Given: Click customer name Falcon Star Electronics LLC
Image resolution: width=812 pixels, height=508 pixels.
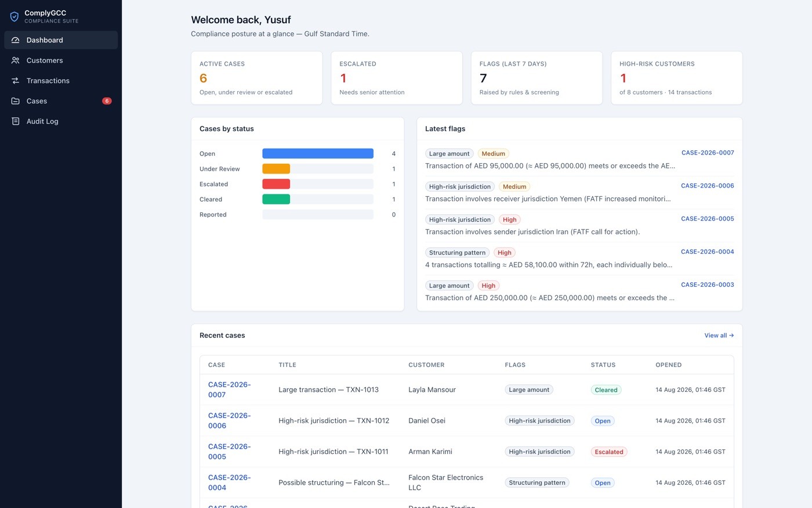Looking at the screenshot, I should point(445,482).
